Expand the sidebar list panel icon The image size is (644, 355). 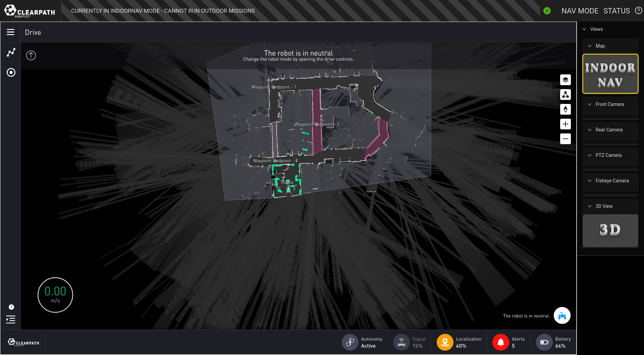coord(11,319)
